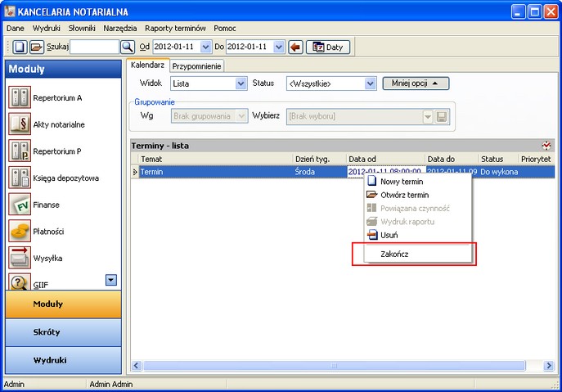Viewport: 562px width, 392px height.
Task: Open Repertorium A module
Action: click(57, 98)
